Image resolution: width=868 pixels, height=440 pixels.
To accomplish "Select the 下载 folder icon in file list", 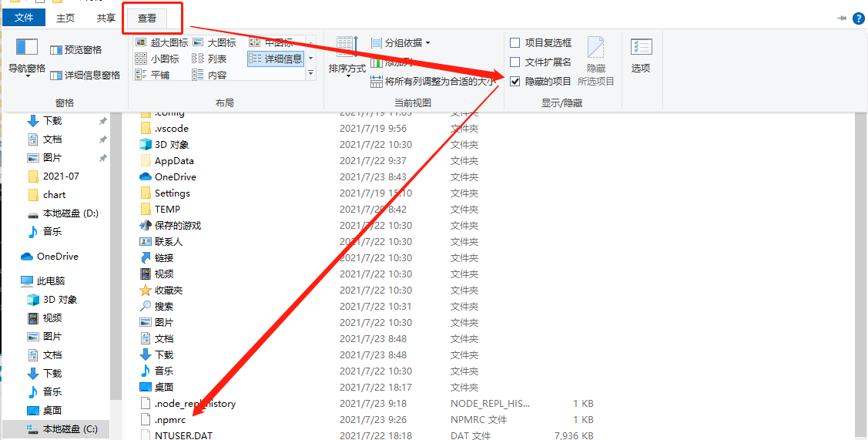I will click(x=146, y=354).
